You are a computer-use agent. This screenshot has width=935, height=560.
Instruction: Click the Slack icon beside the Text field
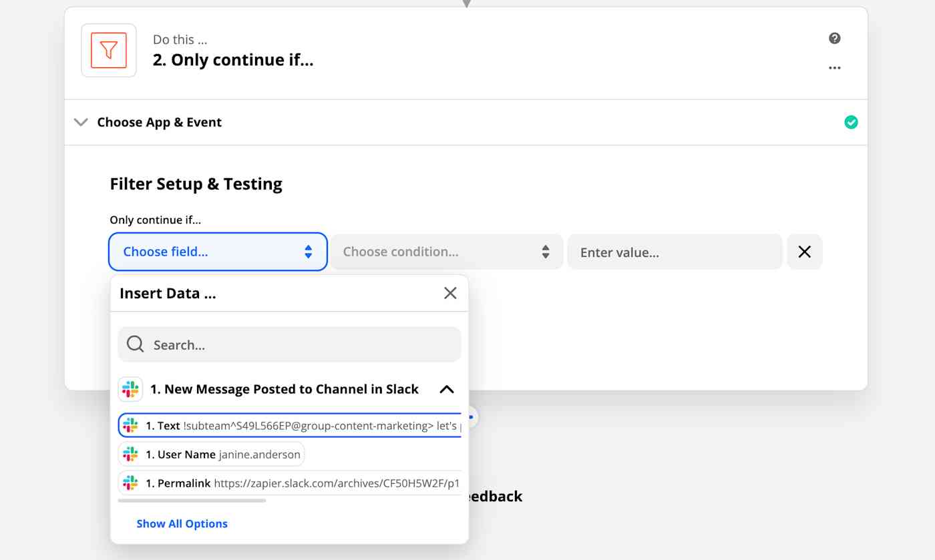(130, 425)
